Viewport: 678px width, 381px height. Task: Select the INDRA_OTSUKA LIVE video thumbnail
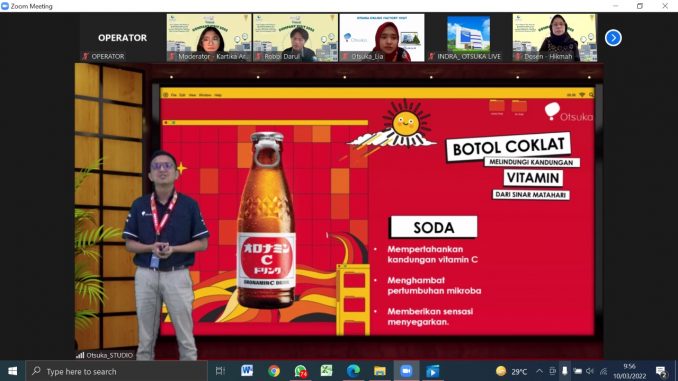(468, 38)
